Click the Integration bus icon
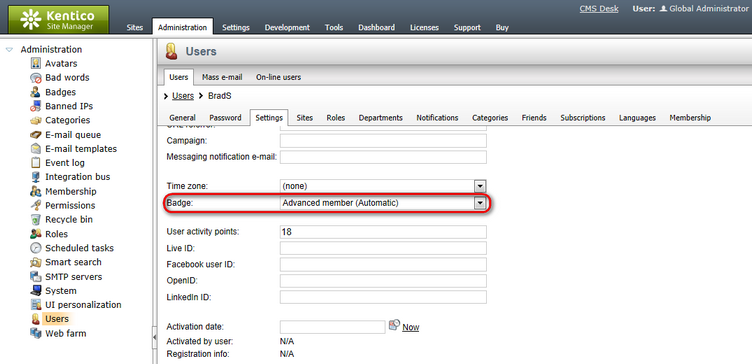Screen dimensions: 752x364 [x=35, y=177]
